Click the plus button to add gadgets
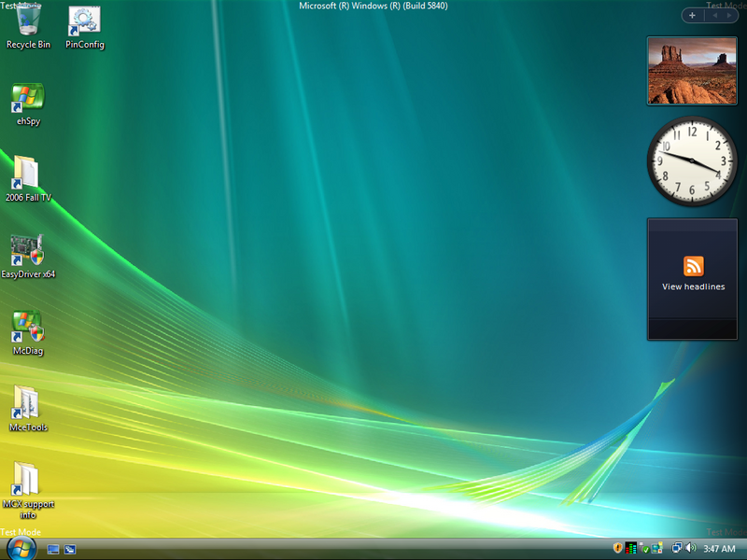Viewport: 747px width, 560px height. pyautogui.click(x=692, y=15)
